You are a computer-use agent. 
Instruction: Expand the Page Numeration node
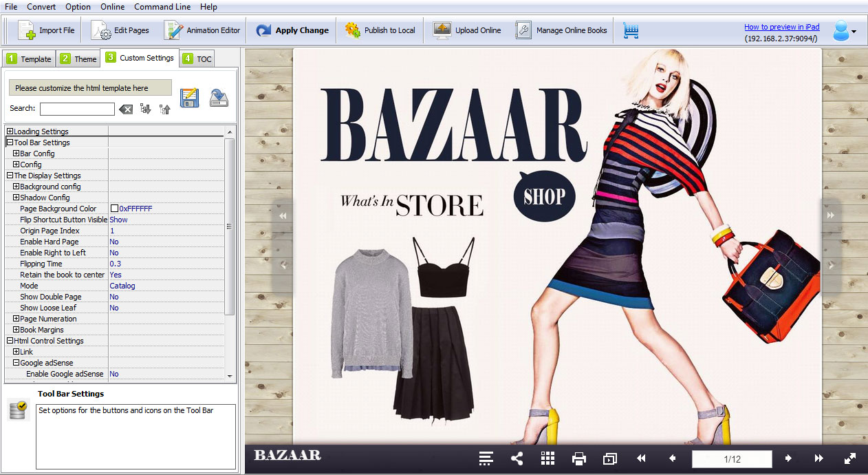17,319
